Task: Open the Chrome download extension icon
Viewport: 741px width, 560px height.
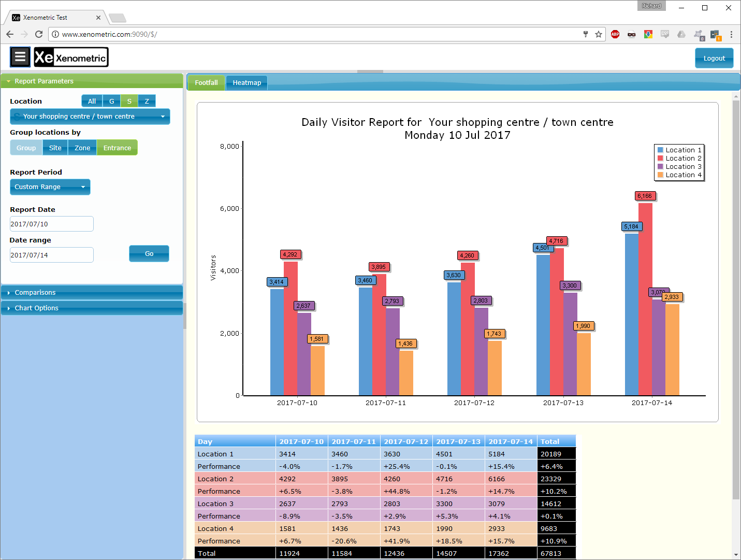Action: coord(648,34)
